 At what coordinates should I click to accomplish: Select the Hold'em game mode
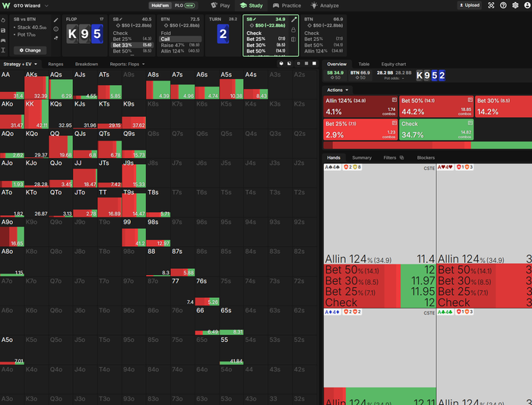coord(160,5)
